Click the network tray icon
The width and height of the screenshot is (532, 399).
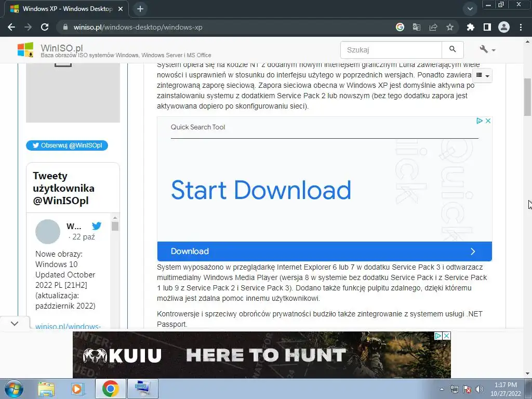(x=454, y=389)
